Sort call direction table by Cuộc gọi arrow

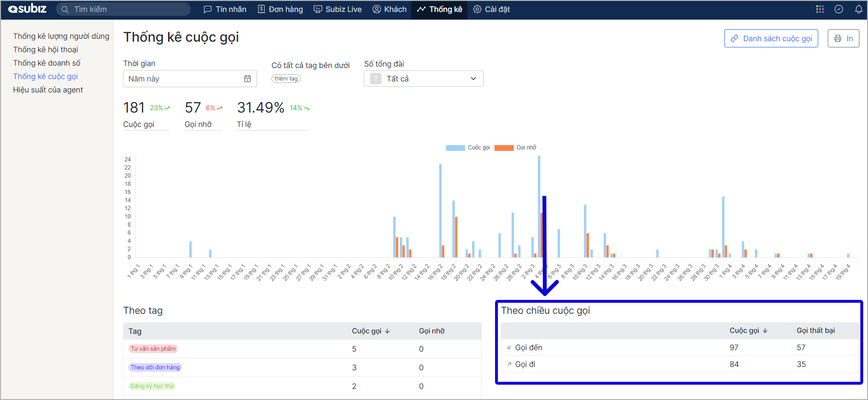(765, 331)
